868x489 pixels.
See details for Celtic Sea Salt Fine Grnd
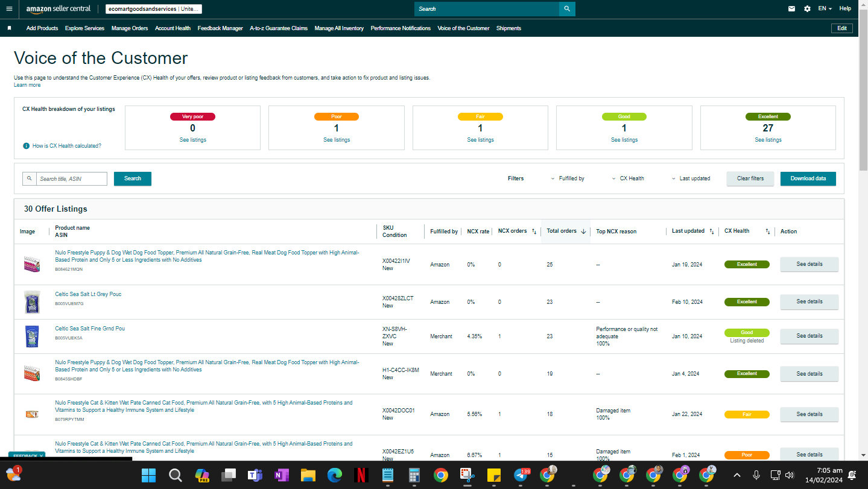point(809,336)
